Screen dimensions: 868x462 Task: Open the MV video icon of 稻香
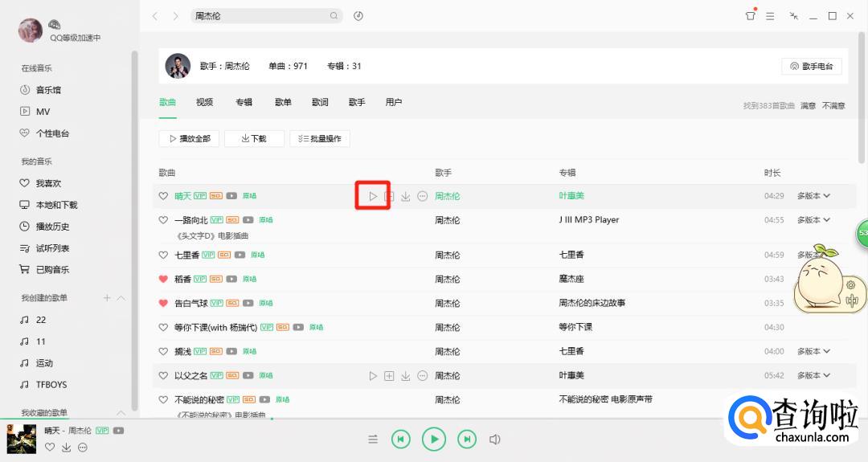231,279
